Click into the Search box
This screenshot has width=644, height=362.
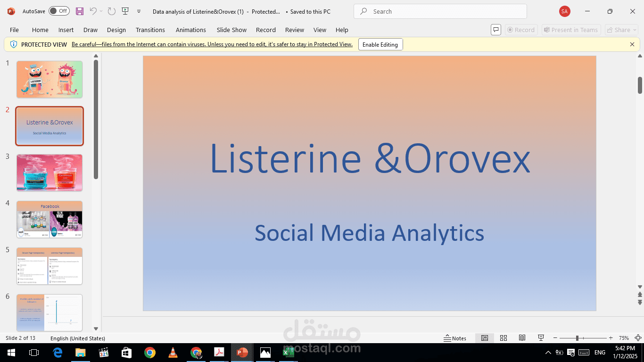coord(440,11)
